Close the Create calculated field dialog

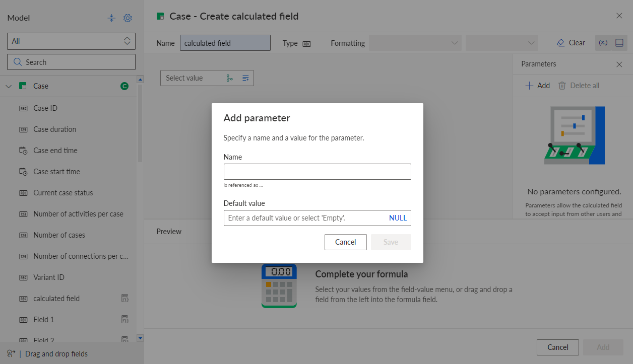point(619,16)
